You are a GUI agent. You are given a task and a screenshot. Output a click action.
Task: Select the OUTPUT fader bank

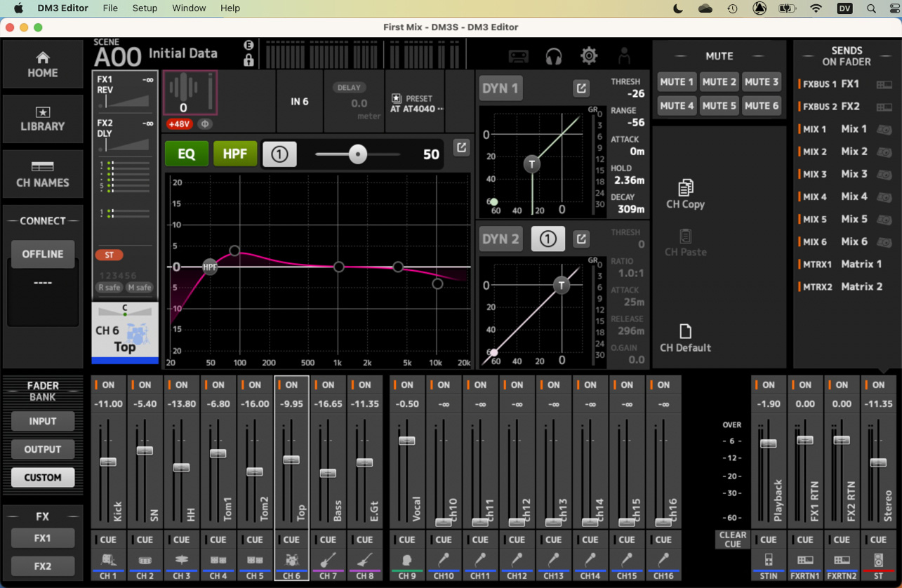pos(43,449)
